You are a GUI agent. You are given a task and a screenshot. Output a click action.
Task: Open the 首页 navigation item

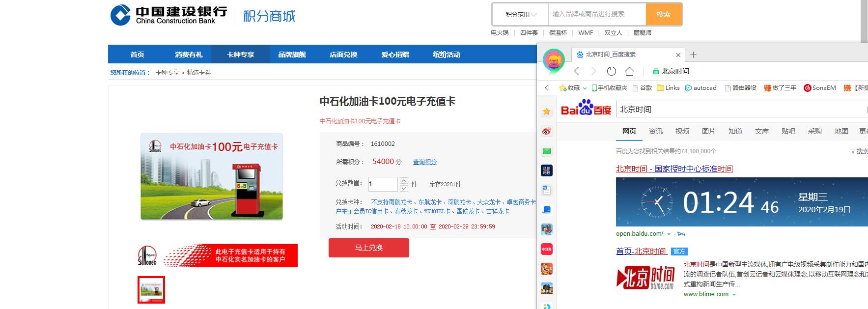(138, 55)
